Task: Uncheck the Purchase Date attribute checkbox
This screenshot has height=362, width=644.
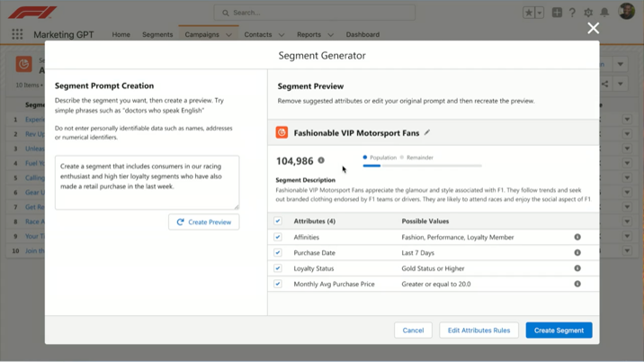Action: coord(278,252)
